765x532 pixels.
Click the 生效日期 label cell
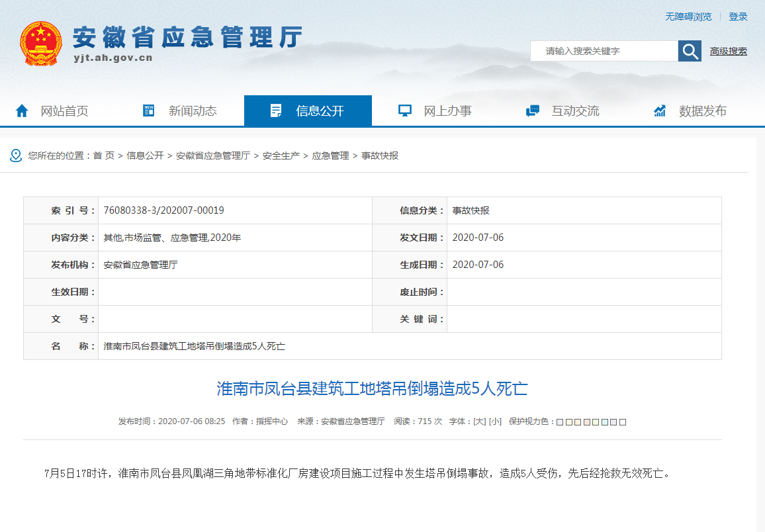coord(61,292)
